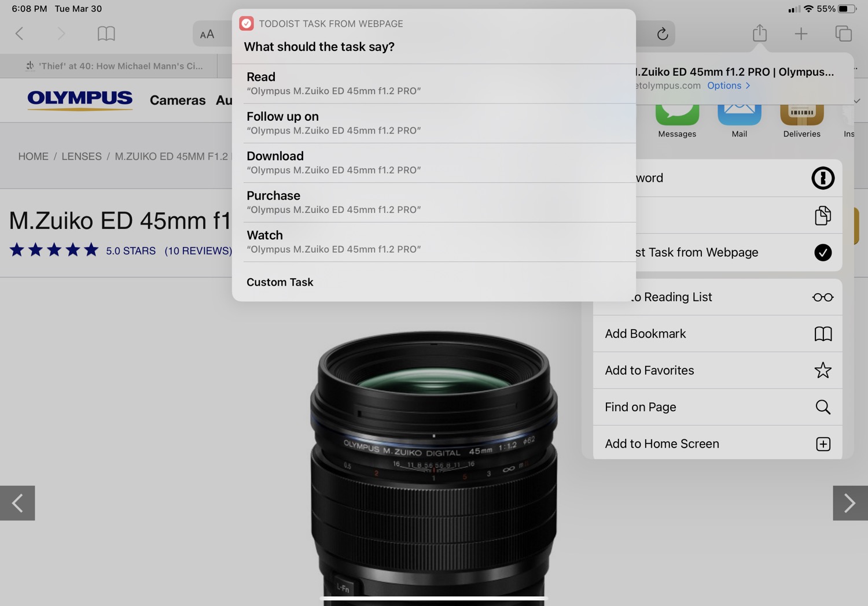The image size is (868, 606).
Task: Tap the Add Bookmark book icon
Action: tap(823, 334)
